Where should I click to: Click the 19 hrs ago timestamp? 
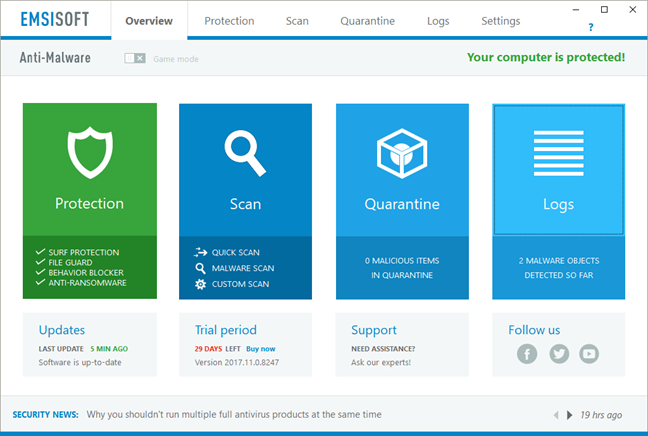[601, 415]
